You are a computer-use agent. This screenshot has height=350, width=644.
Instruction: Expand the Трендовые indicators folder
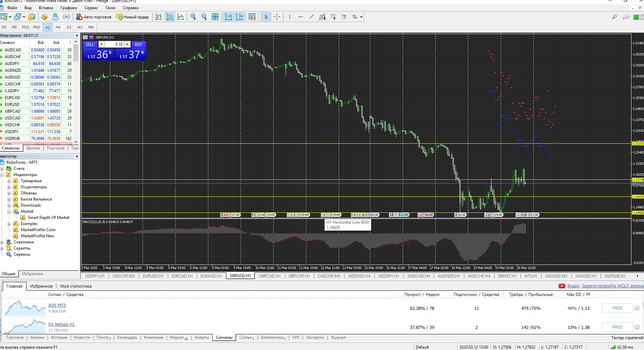(x=9, y=181)
